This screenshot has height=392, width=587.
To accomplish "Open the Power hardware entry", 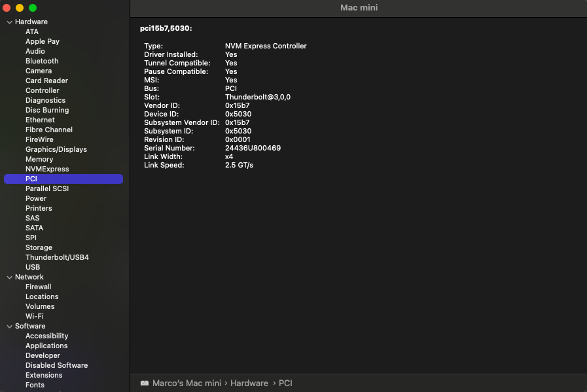I will click(x=36, y=198).
